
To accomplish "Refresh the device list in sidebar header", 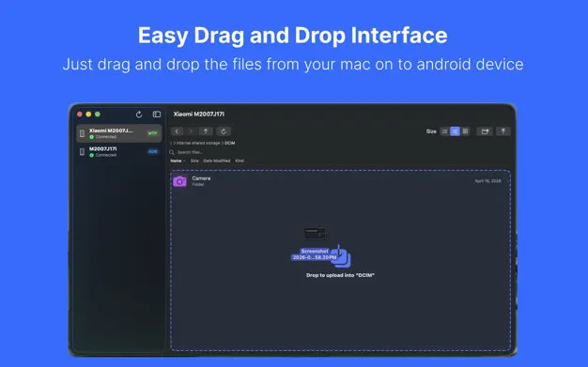I will coord(139,115).
